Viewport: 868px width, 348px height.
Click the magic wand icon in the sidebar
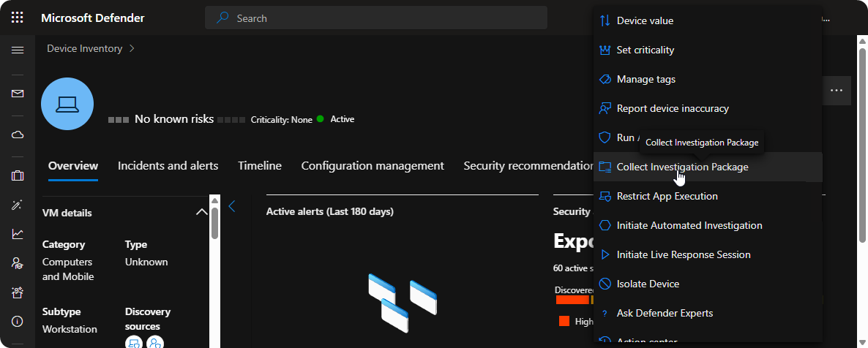[18, 205]
